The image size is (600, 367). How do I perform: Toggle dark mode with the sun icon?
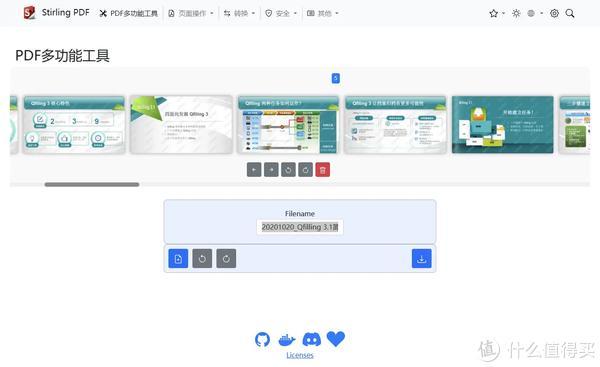(x=516, y=13)
